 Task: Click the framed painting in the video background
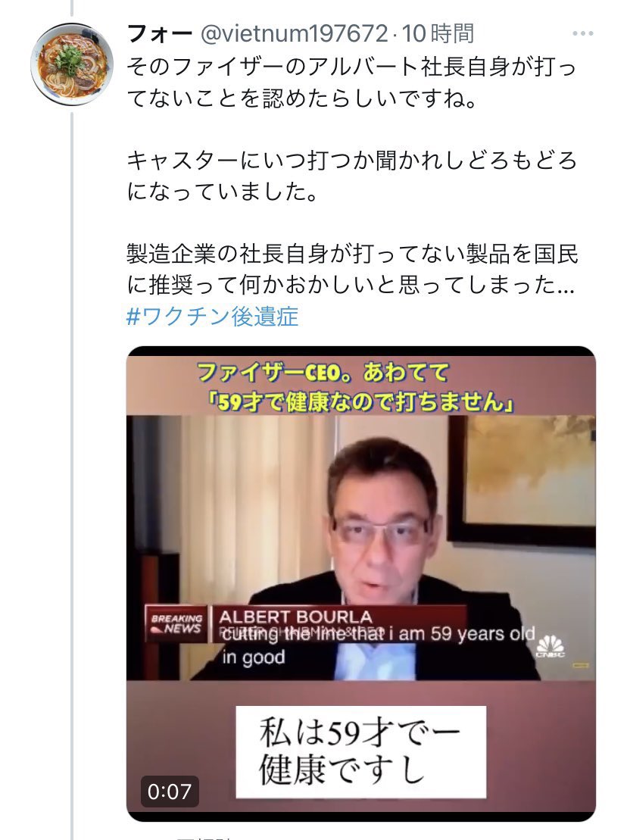click(x=522, y=479)
